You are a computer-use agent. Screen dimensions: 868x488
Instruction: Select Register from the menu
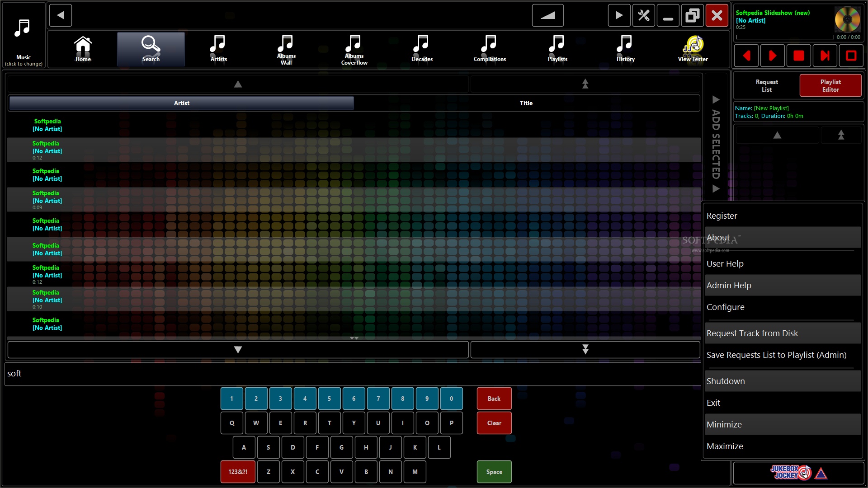783,216
